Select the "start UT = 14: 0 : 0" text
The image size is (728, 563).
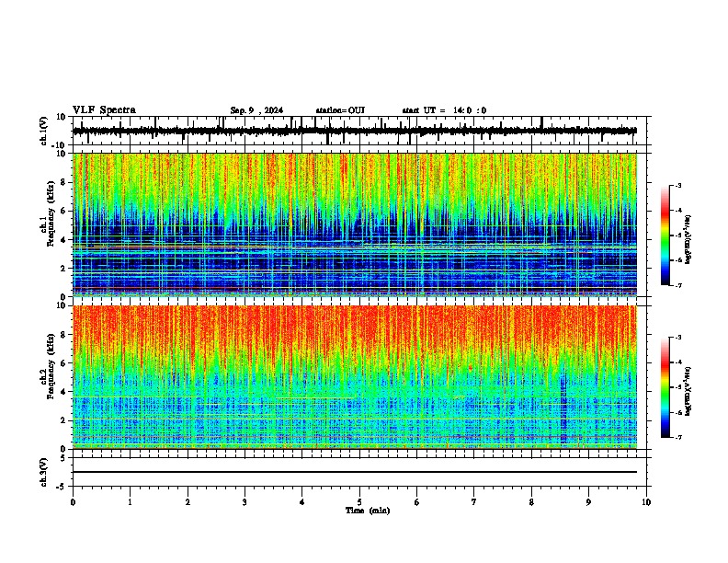444,110
